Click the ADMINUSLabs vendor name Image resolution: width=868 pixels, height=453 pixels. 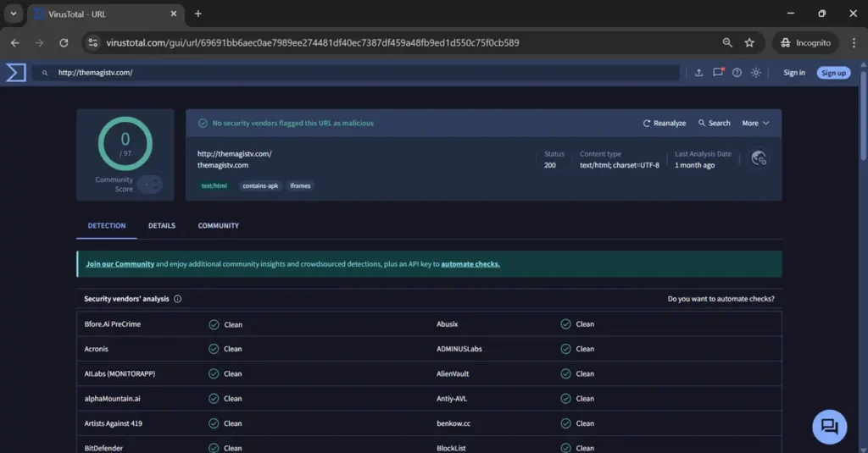459,349
